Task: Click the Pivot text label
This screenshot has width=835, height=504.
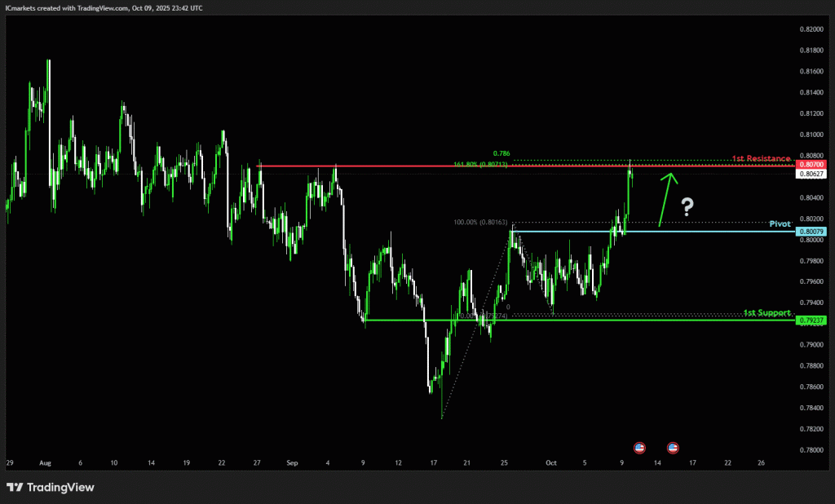Action: pos(780,223)
